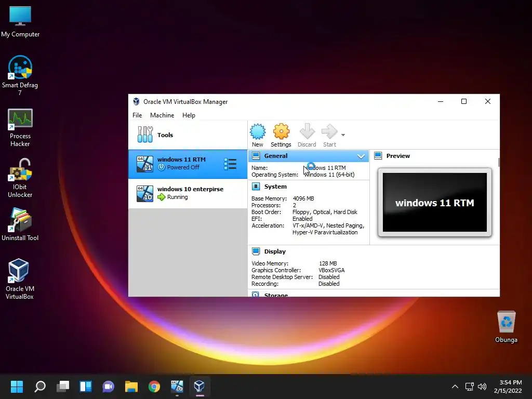Click the Video Memory value 128 MB
532x399 pixels.
[x=328, y=263]
